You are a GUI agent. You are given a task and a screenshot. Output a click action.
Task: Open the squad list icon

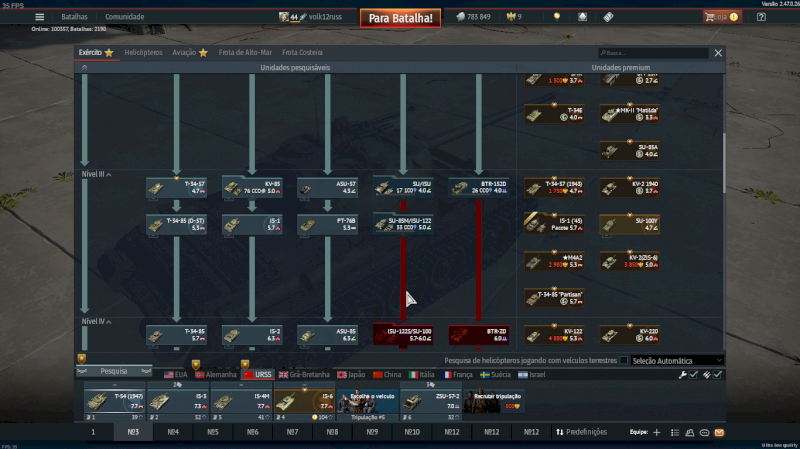pos(674,432)
